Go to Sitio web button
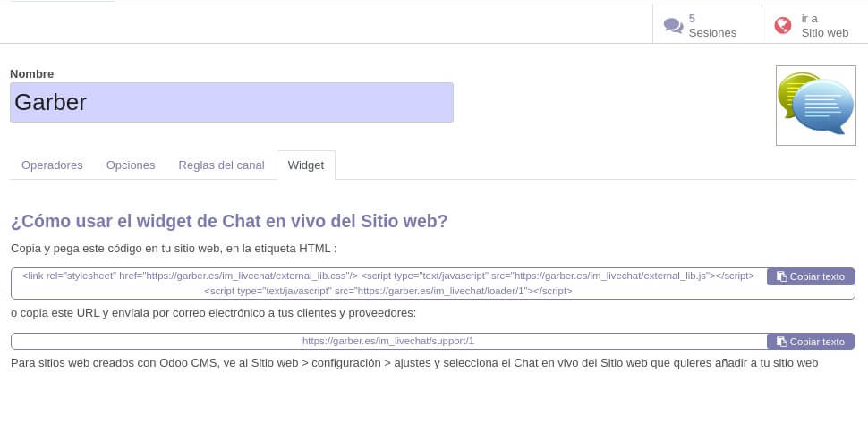The image size is (868, 424). point(815,25)
